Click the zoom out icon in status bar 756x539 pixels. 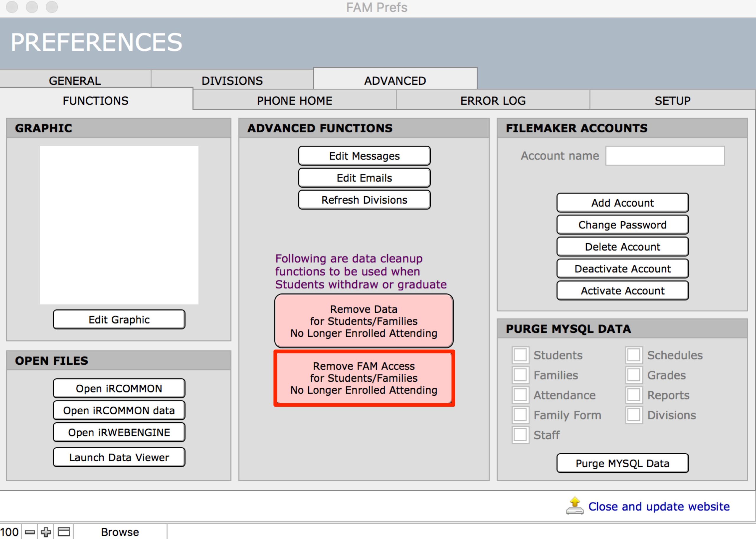click(x=30, y=532)
